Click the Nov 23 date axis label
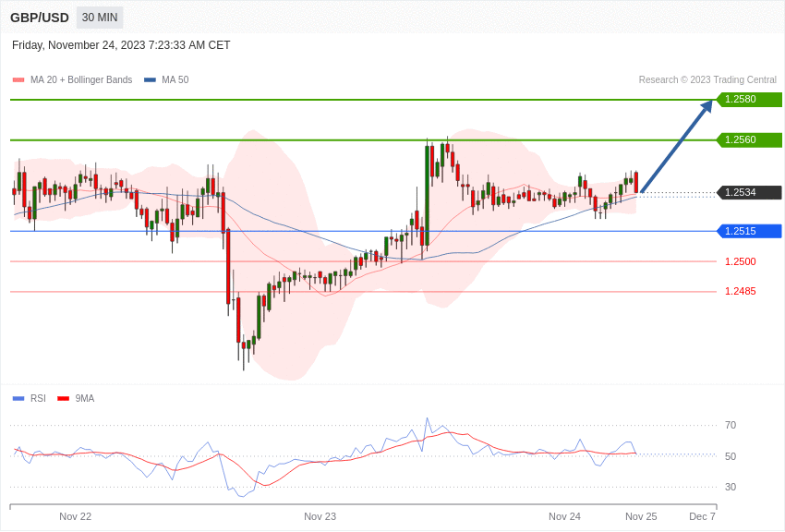This screenshot has height=532, width=785. click(320, 516)
